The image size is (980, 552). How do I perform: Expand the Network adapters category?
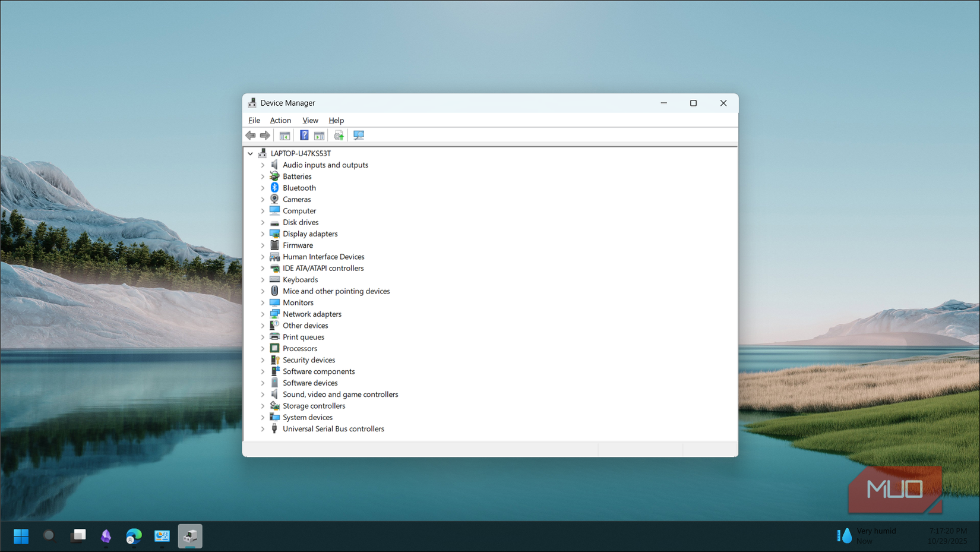(264, 314)
